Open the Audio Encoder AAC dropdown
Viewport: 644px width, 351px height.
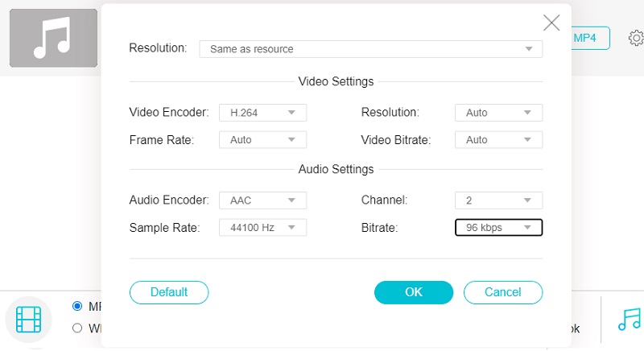(x=262, y=200)
